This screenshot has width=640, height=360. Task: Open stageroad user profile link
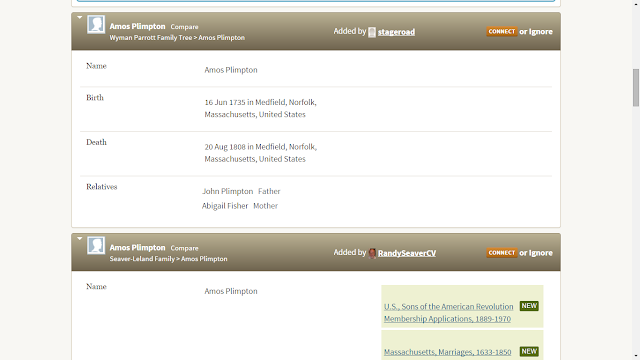coord(396,32)
